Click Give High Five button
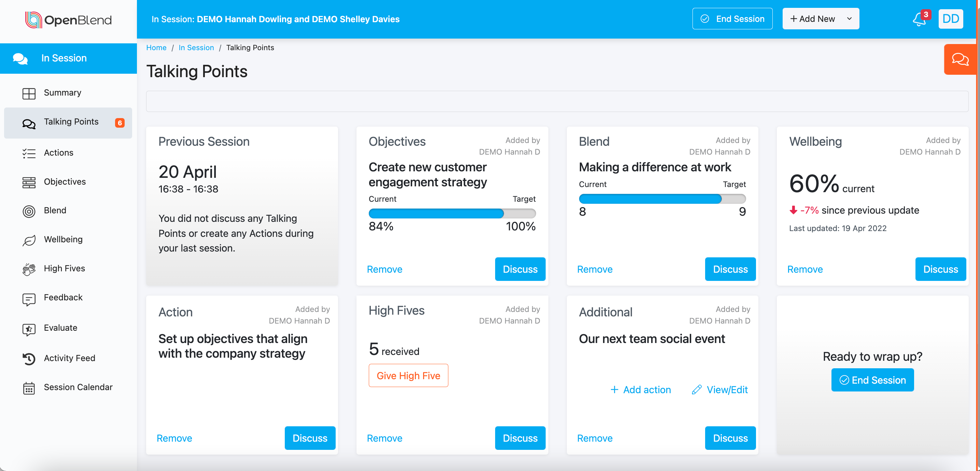This screenshot has width=980, height=471. (408, 375)
